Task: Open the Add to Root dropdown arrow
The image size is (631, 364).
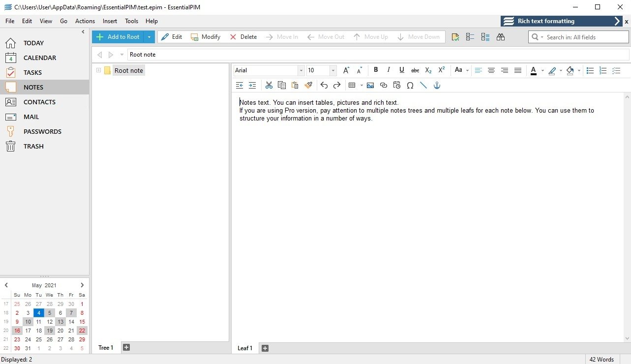Action: (150, 37)
